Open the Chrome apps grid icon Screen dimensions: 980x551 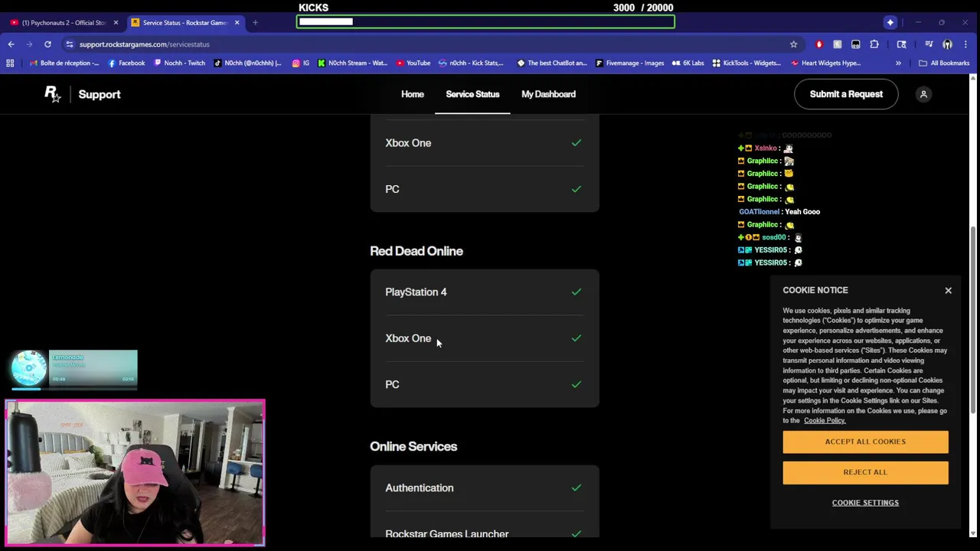(10, 63)
